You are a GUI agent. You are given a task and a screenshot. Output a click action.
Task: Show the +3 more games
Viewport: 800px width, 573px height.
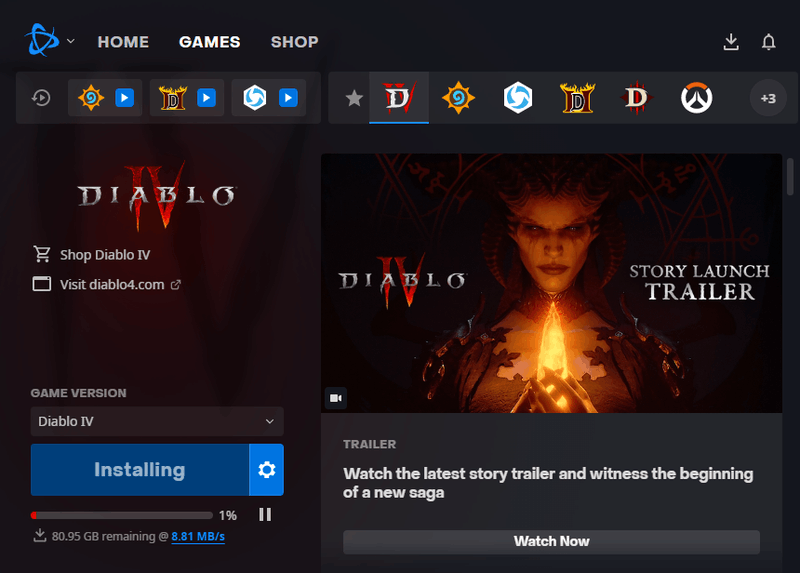pos(768,98)
